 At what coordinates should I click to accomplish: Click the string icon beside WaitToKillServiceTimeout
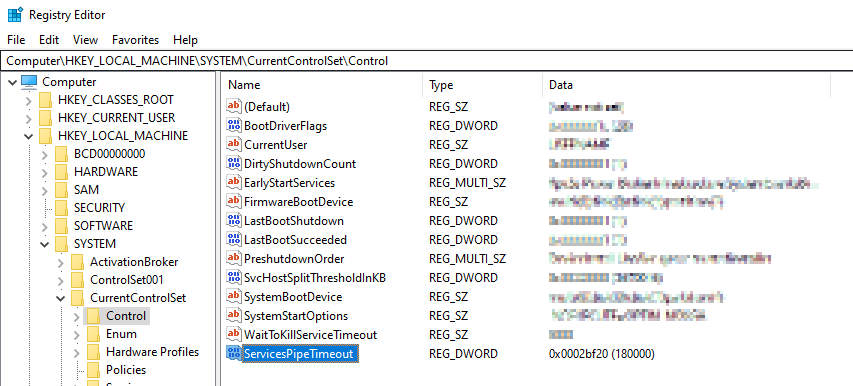[234, 335]
